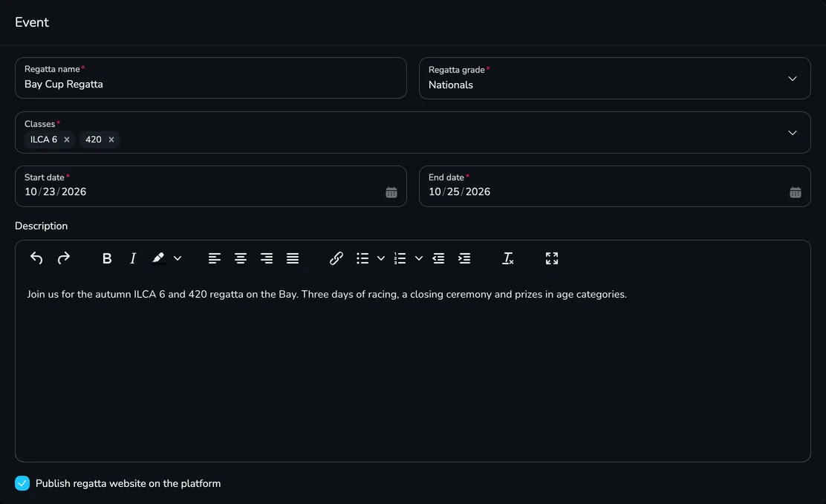Align description text to the right

pyautogui.click(x=267, y=258)
